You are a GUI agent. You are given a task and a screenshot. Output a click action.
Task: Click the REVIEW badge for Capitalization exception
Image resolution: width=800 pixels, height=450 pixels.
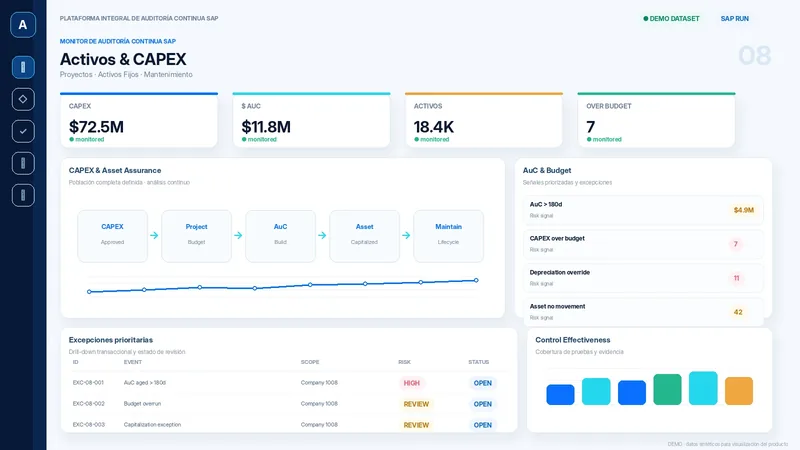(416, 425)
